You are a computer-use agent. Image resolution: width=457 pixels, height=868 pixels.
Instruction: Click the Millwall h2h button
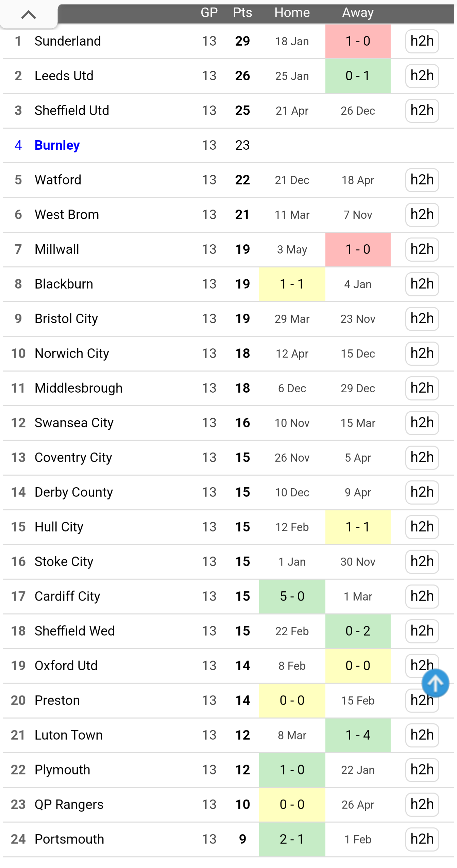pyautogui.click(x=422, y=249)
